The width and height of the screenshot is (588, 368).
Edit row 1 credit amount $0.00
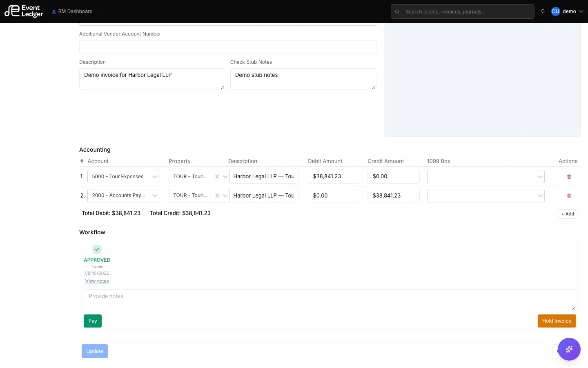[394, 177]
